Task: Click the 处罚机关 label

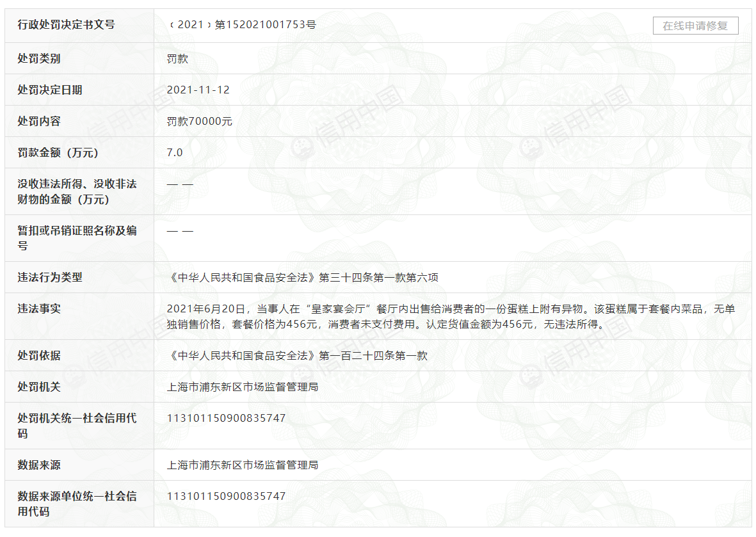Action: pyautogui.click(x=39, y=387)
